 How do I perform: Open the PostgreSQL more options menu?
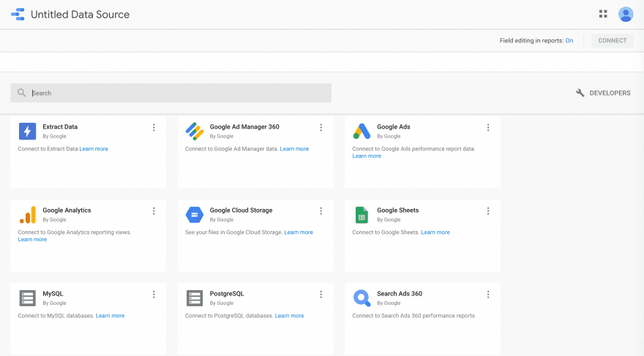click(x=321, y=295)
